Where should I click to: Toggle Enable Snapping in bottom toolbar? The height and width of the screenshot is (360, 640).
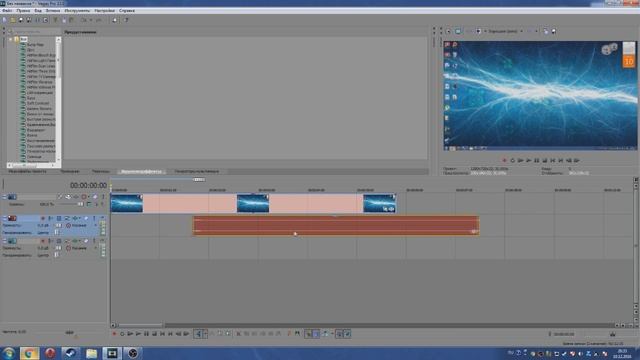click(309, 334)
